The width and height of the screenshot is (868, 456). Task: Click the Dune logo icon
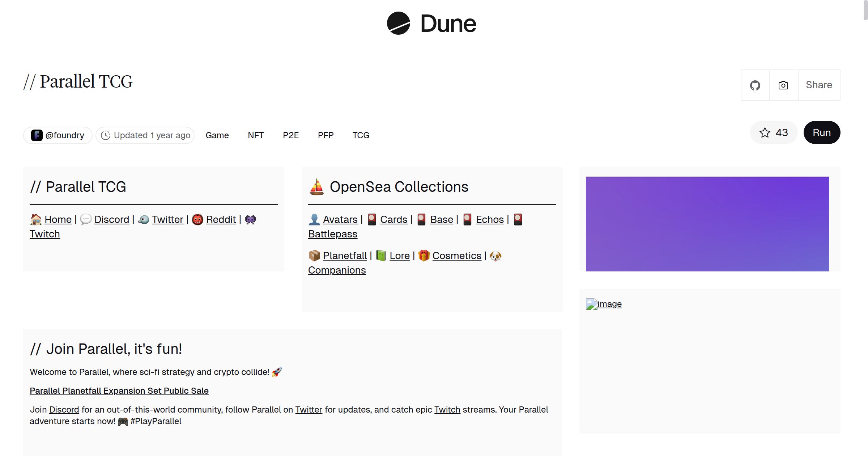click(398, 23)
